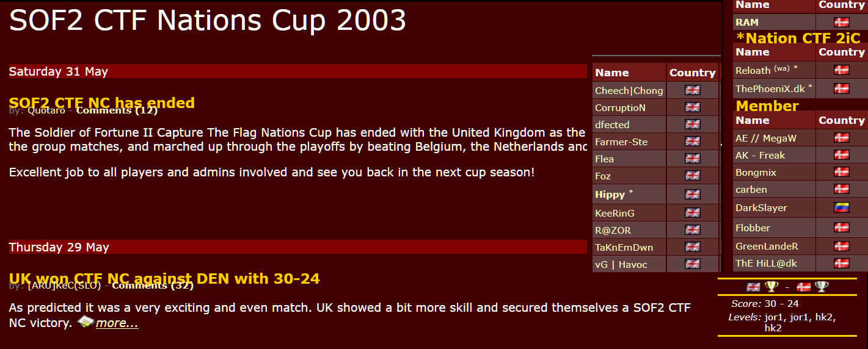868x349 pixels.
Task: Click the Denmark flag in the match score box
Action: point(804,287)
